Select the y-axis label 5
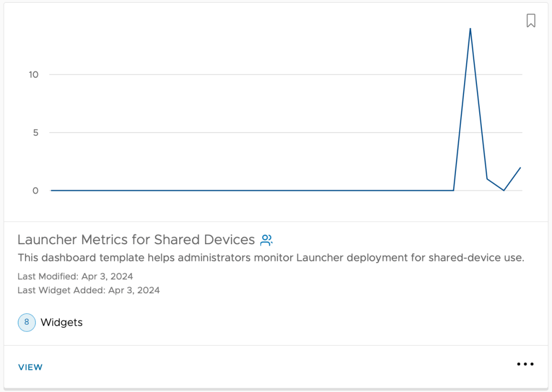 (x=36, y=133)
